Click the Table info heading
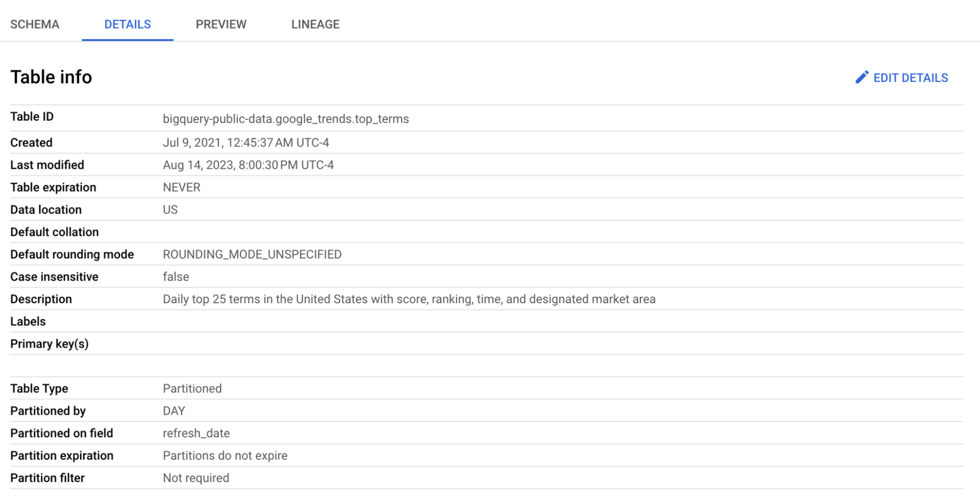Image resolution: width=980 pixels, height=499 pixels. (x=51, y=77)
